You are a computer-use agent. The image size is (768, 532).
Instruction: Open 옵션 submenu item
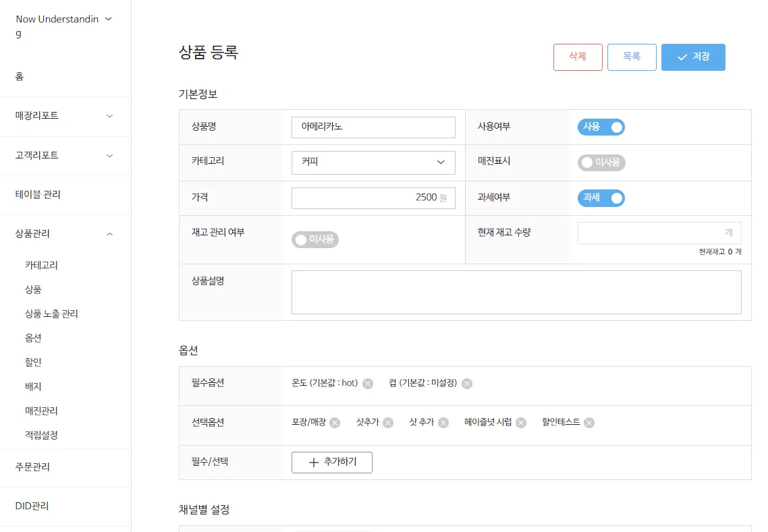33,338
